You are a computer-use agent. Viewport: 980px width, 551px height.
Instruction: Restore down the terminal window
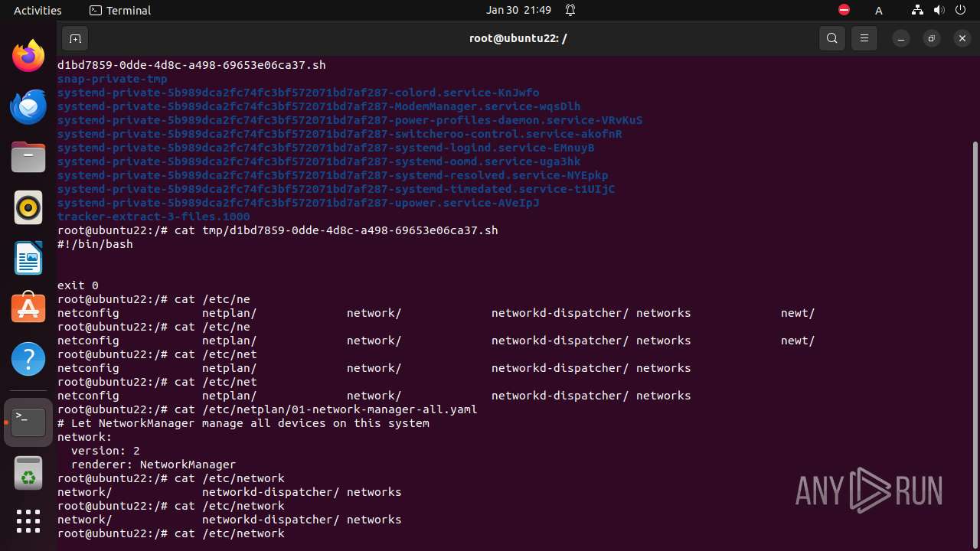[x=931, y=38]
